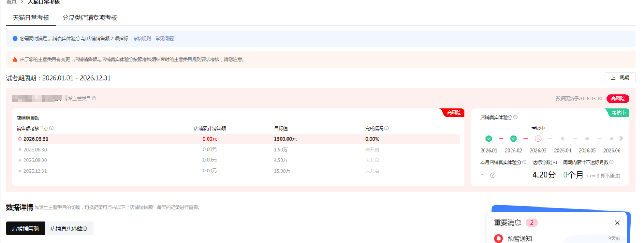Close the 重要消息 popup
Image resolution: width=644 pixels, height=243 pixels.
pyautogui.click(x=617, y=223)
